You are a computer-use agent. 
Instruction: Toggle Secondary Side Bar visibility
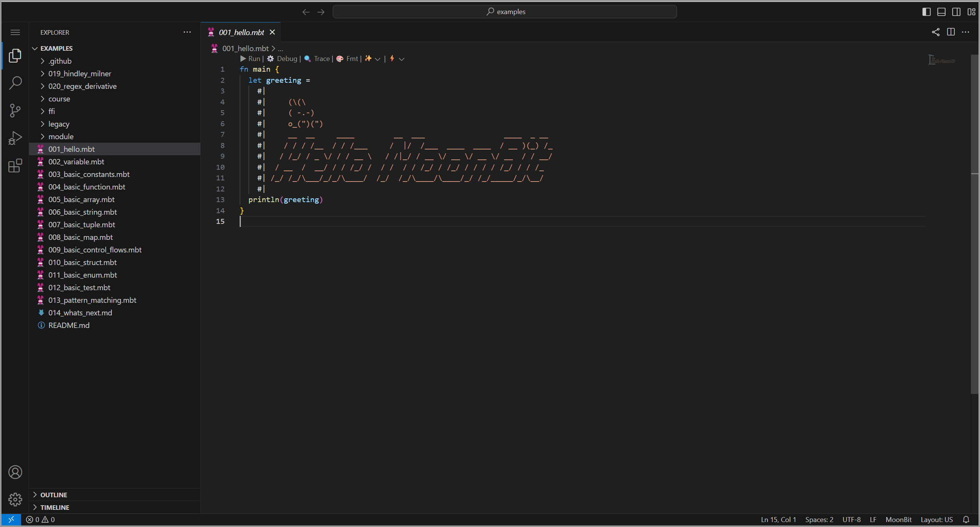click(956, 12)
